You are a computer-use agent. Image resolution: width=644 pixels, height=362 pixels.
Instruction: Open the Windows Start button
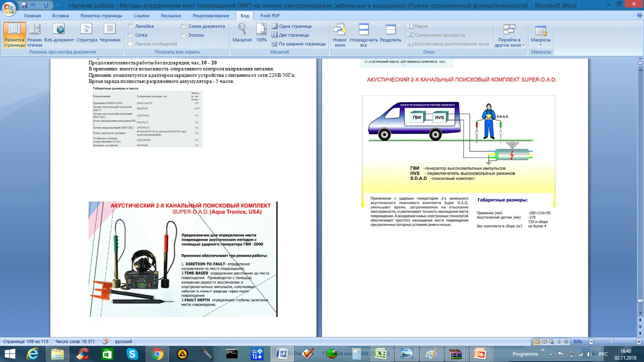[9, 354]
